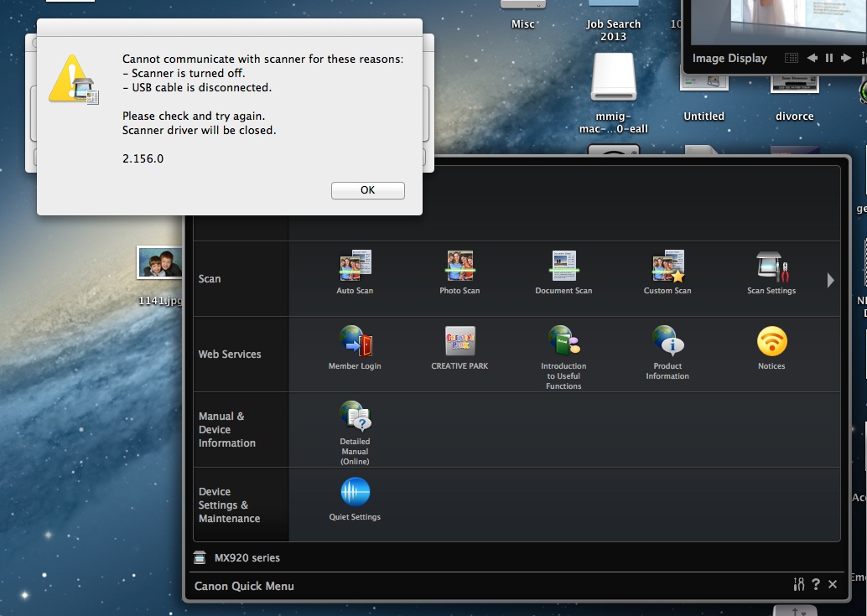Screen dimensions: 867x616
Task: Select the 1141.jpg desktop thumbnail
Action: (x=159, y=263)
